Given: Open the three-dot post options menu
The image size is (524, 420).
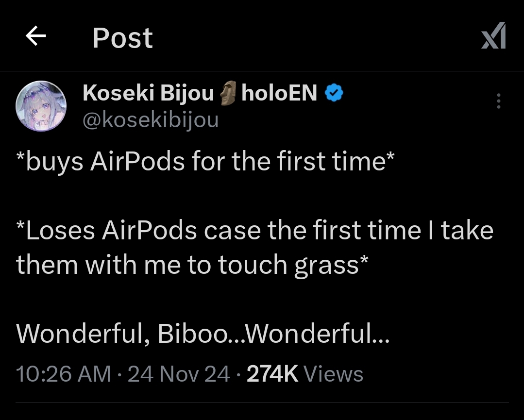Looking at the screenshot, I should [x=498, y=101].
